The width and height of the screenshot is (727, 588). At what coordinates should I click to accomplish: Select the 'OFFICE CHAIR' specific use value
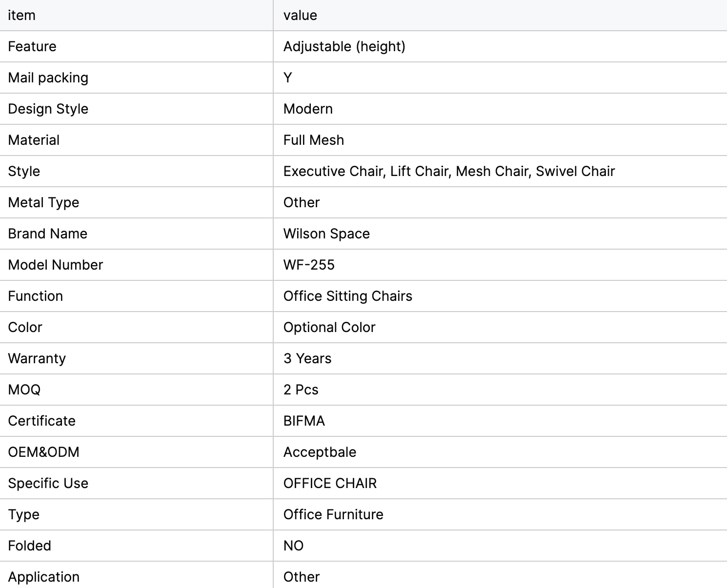330,483
